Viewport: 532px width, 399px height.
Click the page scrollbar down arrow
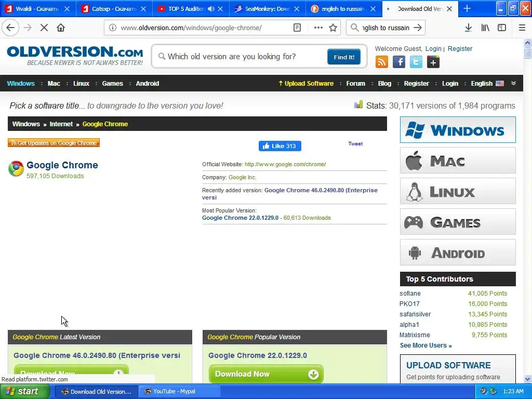pos(527,379)
